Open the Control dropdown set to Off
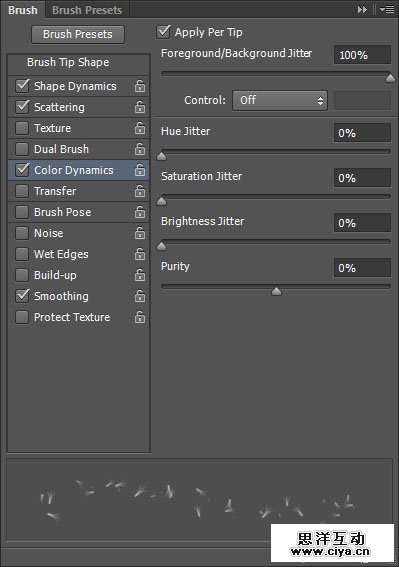399x567 pixels. (x=280, y=100)
